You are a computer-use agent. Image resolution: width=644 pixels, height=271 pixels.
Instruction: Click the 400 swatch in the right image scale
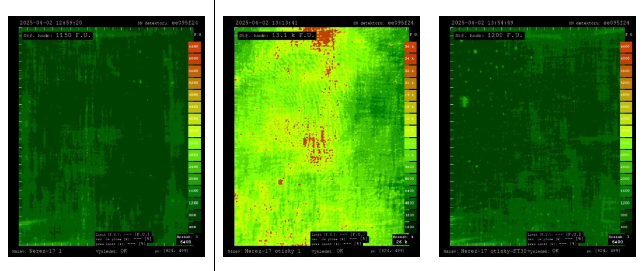tap(626, 227)
